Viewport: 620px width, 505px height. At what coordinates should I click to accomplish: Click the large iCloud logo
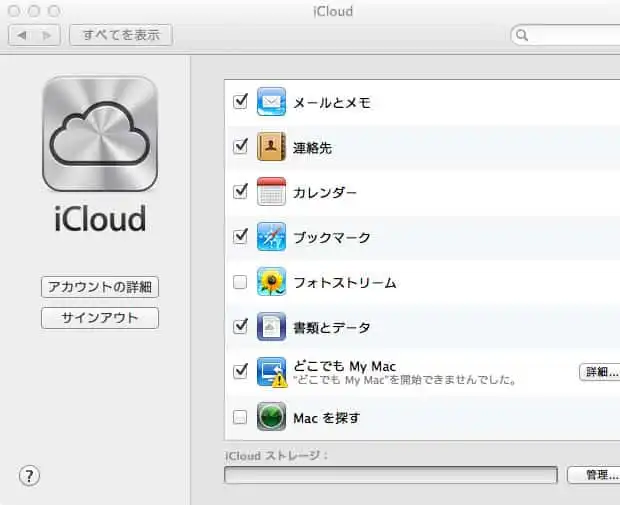[x=100, y=134]
